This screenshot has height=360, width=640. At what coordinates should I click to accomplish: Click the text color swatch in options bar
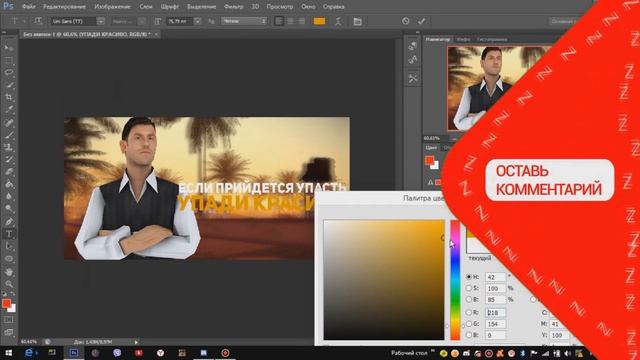coord(320,21)
